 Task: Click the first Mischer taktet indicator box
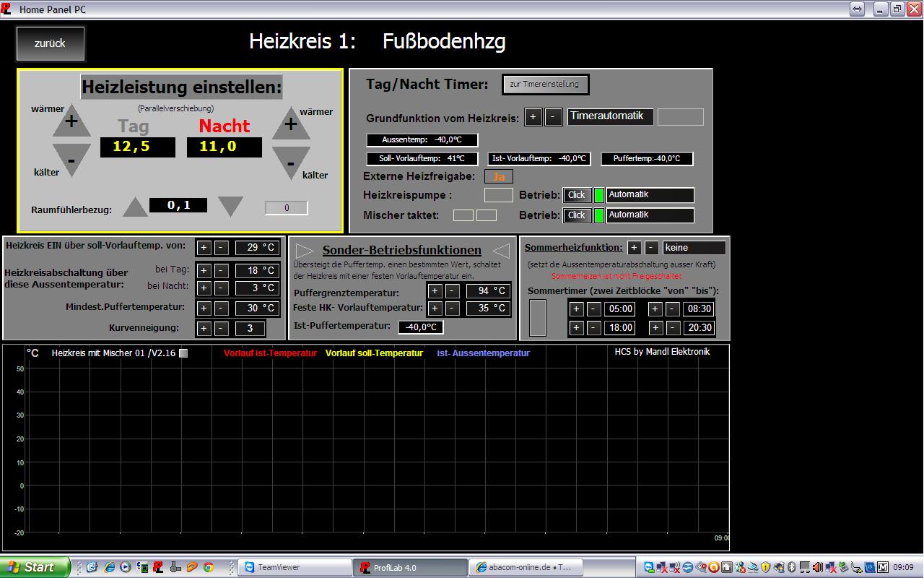[463, 215]
